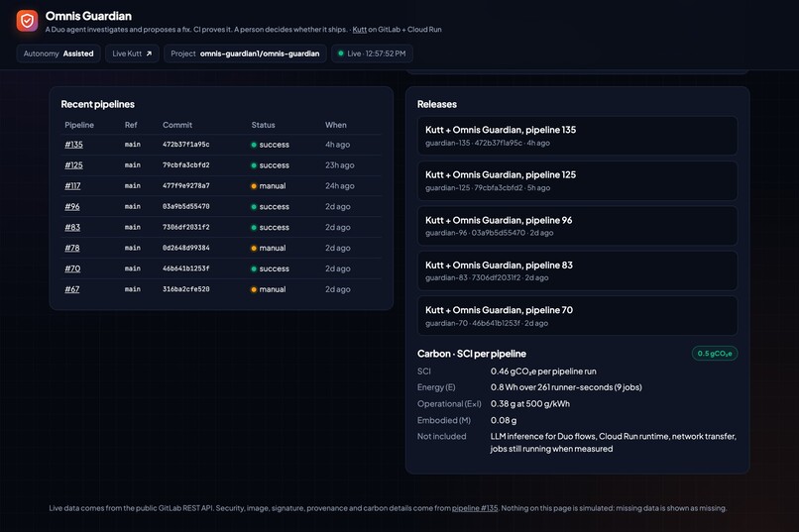Click the When column header
The image size is (799, 532).
[x=336, y=125]
